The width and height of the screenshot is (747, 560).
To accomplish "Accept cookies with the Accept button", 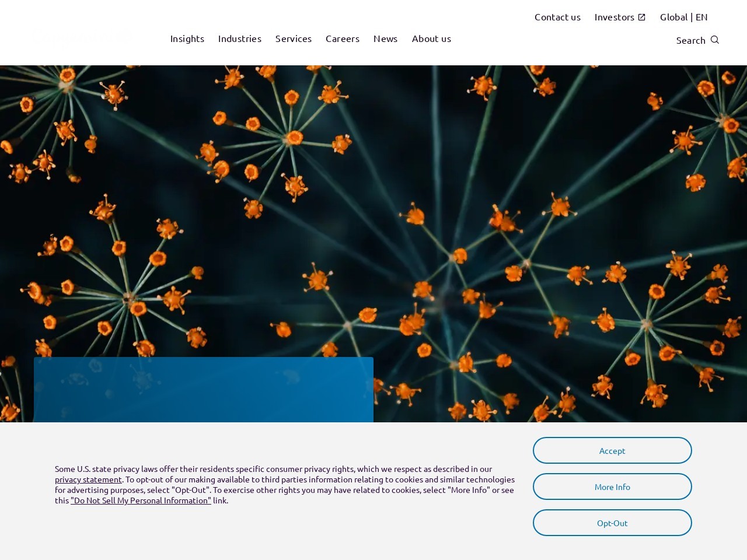I will coord(612,450).
